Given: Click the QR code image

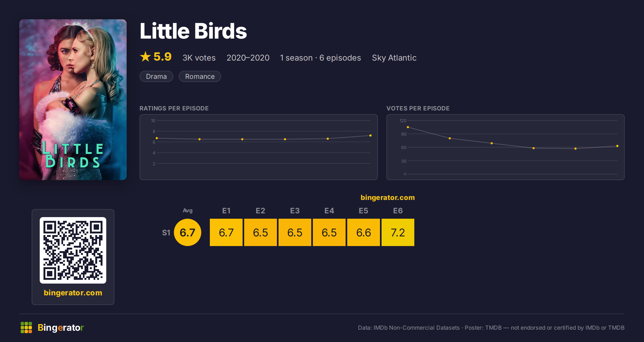Looking at the screenshot, I should [73, 250].
